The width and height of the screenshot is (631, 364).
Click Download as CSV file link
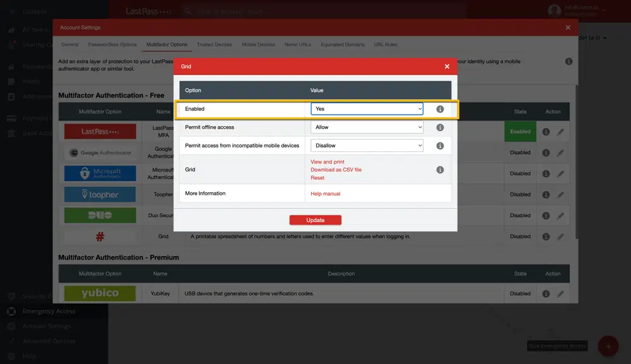(x=336, y=170)
